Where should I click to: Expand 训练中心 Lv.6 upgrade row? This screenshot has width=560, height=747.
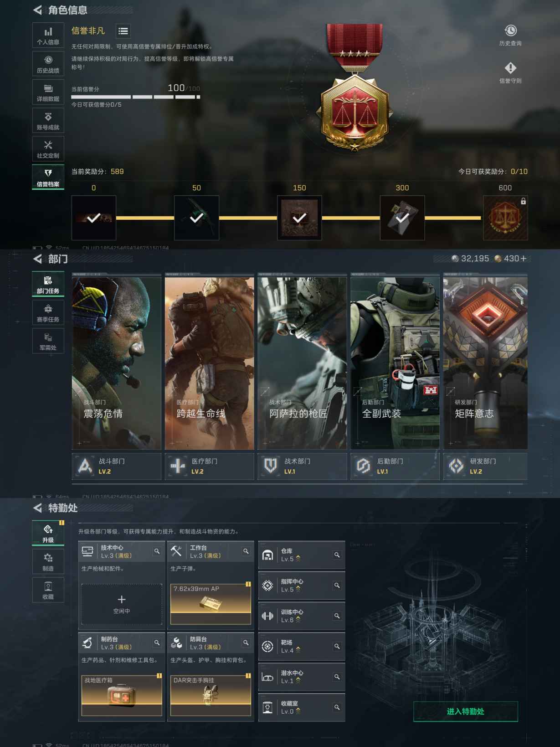coord(301,616)
